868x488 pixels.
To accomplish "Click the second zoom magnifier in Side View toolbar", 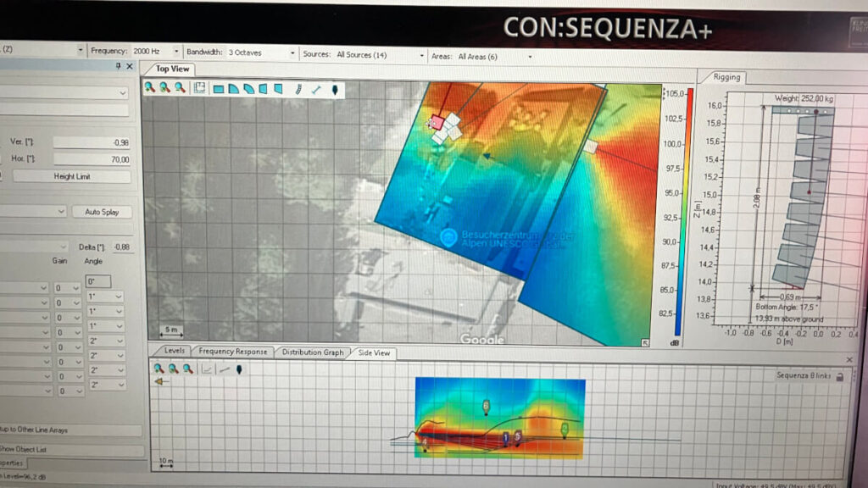I will click(x=173, y=369).
